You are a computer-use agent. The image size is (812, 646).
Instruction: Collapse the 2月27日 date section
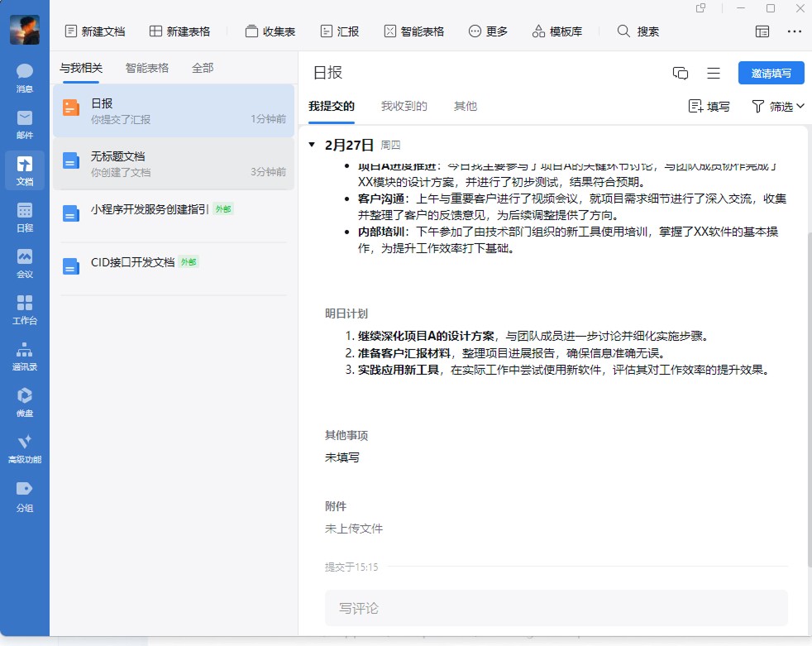312,145
